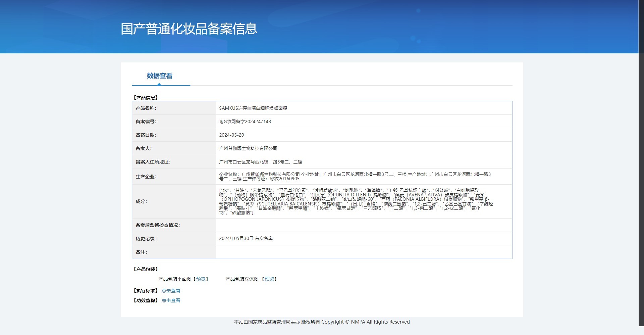Click the 历史记录 label
The width and height of the screenshot is (644, 335).
146,239
